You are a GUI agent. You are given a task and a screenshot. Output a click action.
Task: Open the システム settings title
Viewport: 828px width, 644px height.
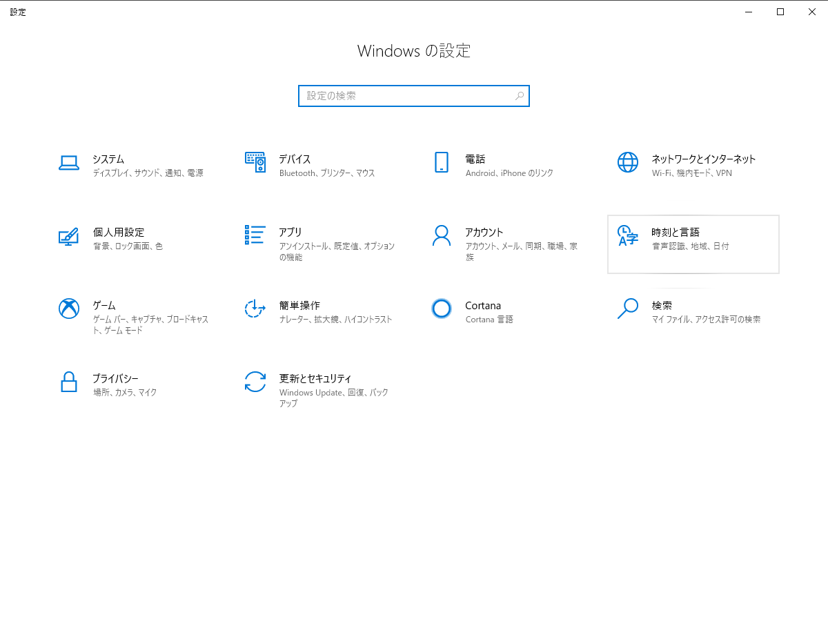click(108, 159)
